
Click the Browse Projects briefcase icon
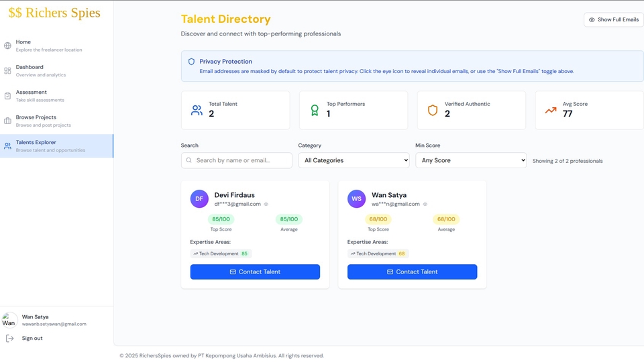click(x=7, y=121)
